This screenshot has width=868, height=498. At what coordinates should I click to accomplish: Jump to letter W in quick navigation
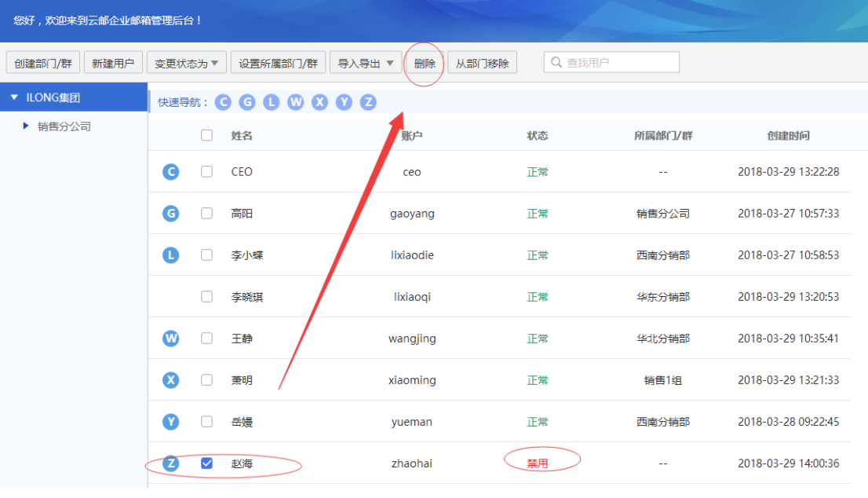click(296, 102)
